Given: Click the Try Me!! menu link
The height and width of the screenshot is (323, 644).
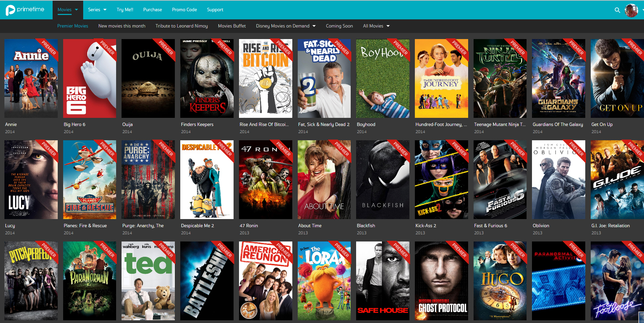Looking at the screenshot, I should 125,10.
